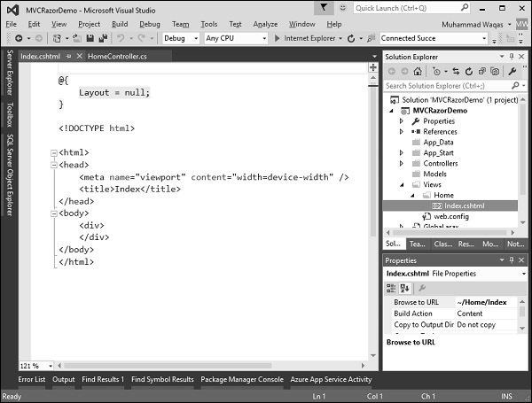Pin the Solution Explorer panel

click(512, 57)
